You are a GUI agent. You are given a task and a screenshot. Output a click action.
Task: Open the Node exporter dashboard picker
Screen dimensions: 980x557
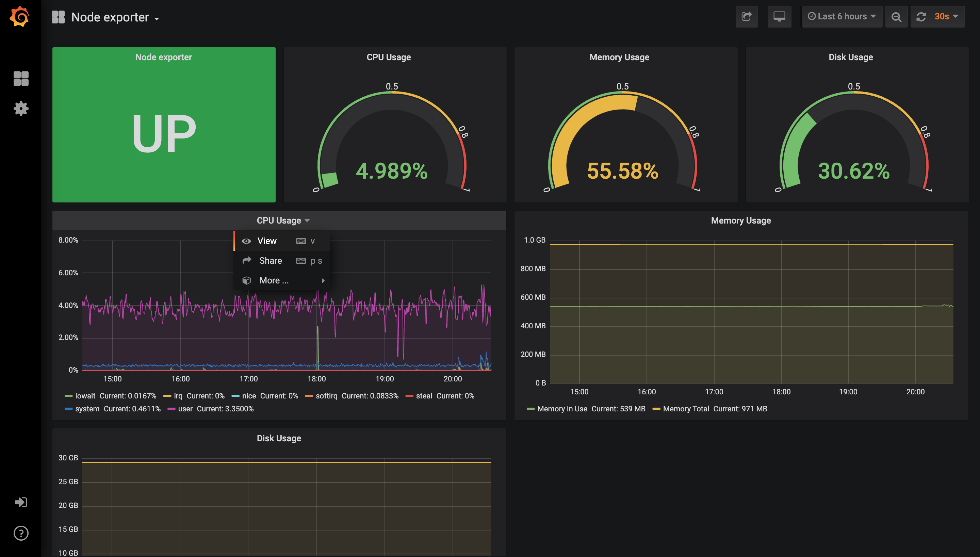coord(115,17)
